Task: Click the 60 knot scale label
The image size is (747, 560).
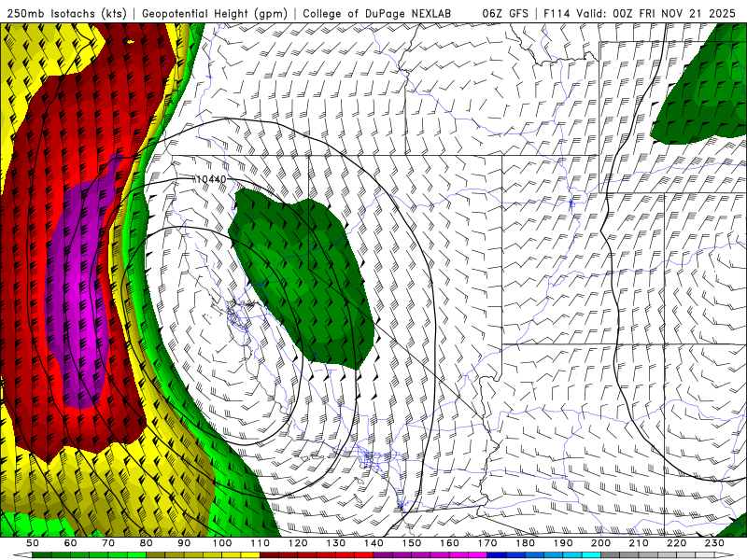Action: pos(70,543)
